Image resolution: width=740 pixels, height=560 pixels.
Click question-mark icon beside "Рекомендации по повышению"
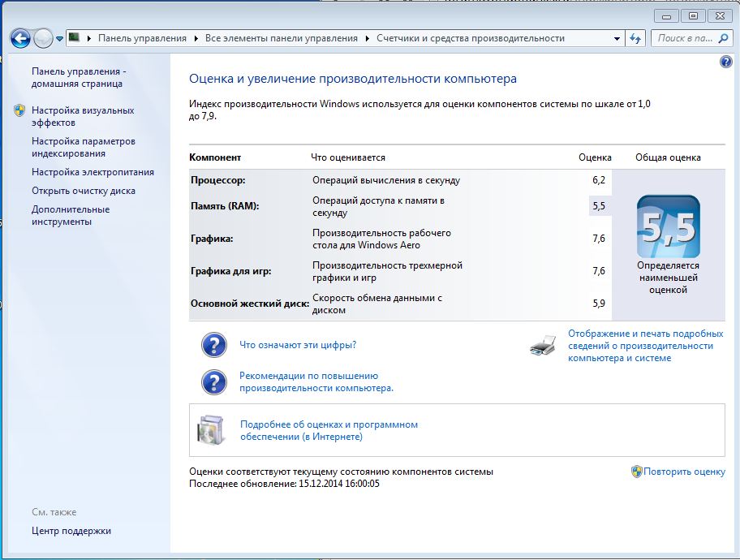coord(213,382)
